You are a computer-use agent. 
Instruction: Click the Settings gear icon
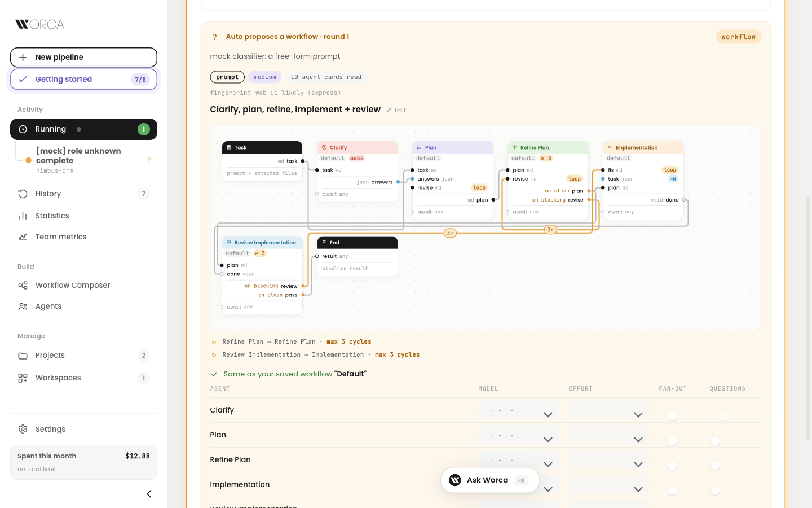(23, 430)
